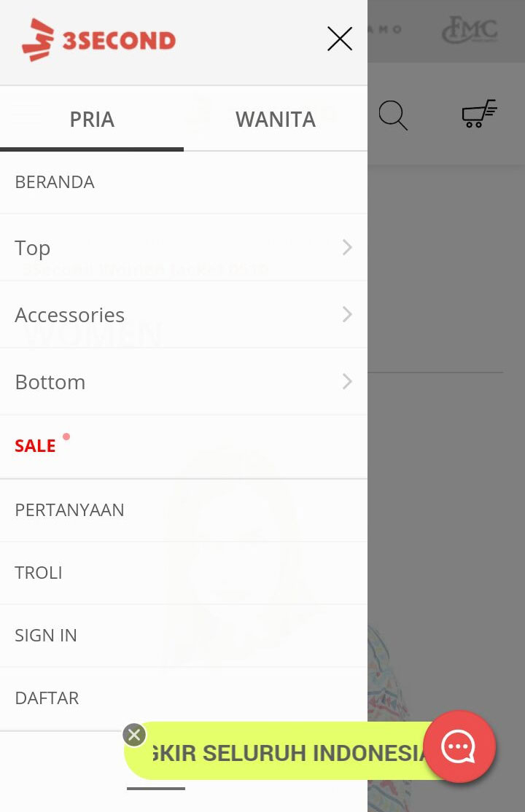Image resolution: width=525 pixels, height=812 pixels.
Task: Select DAFTAR to register
Action: 184,698
